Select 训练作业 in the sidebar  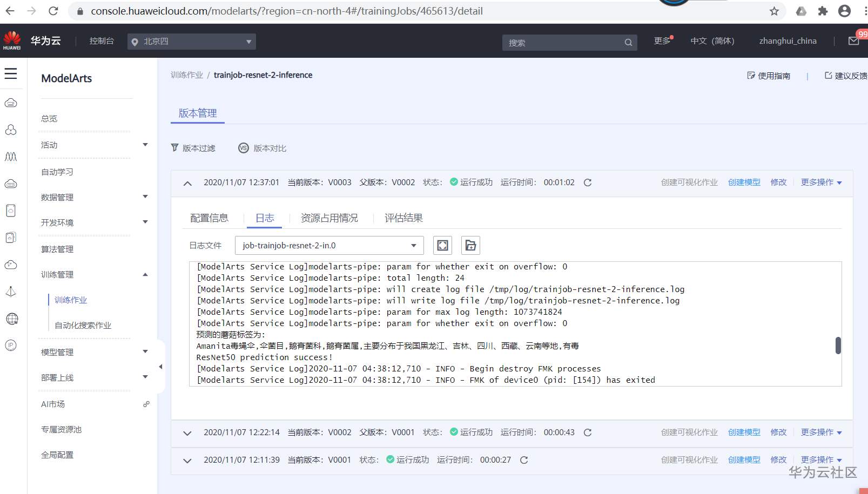[71, 300]
